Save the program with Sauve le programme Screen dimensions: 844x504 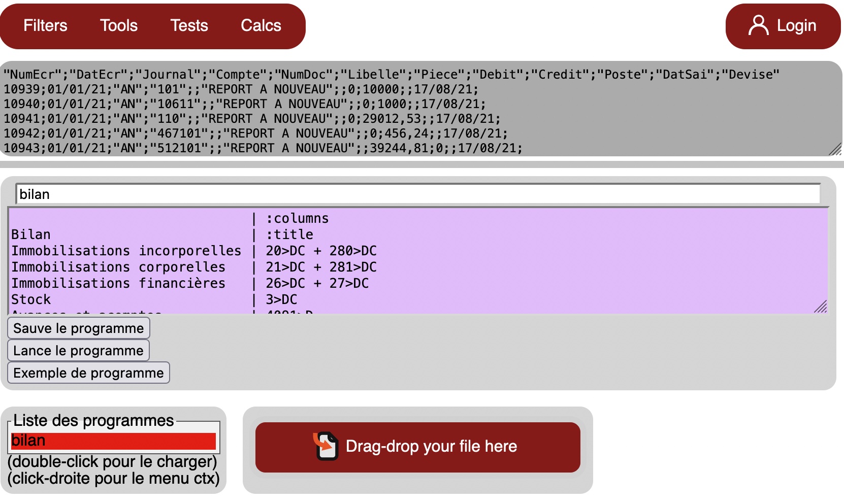(x=79, y=328)
